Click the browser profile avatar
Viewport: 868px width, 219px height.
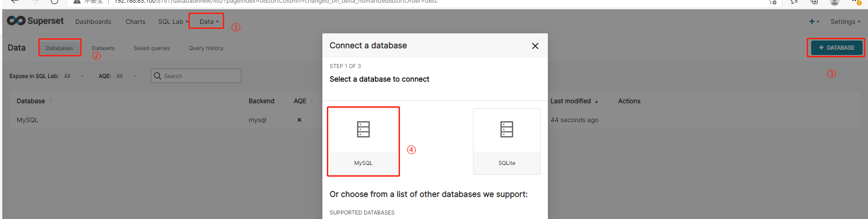pyautogui.click(x=835, y=2)
